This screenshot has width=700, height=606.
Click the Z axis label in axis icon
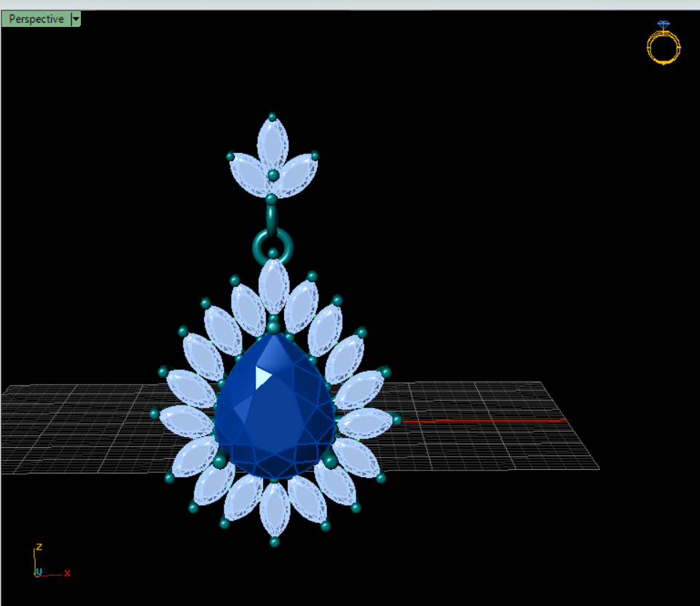39,547
